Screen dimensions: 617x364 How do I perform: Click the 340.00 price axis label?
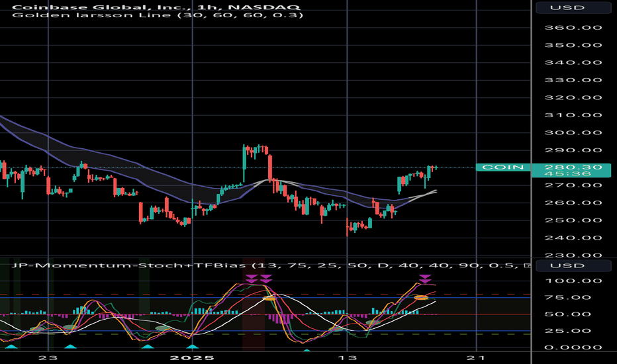pos(573,63)
